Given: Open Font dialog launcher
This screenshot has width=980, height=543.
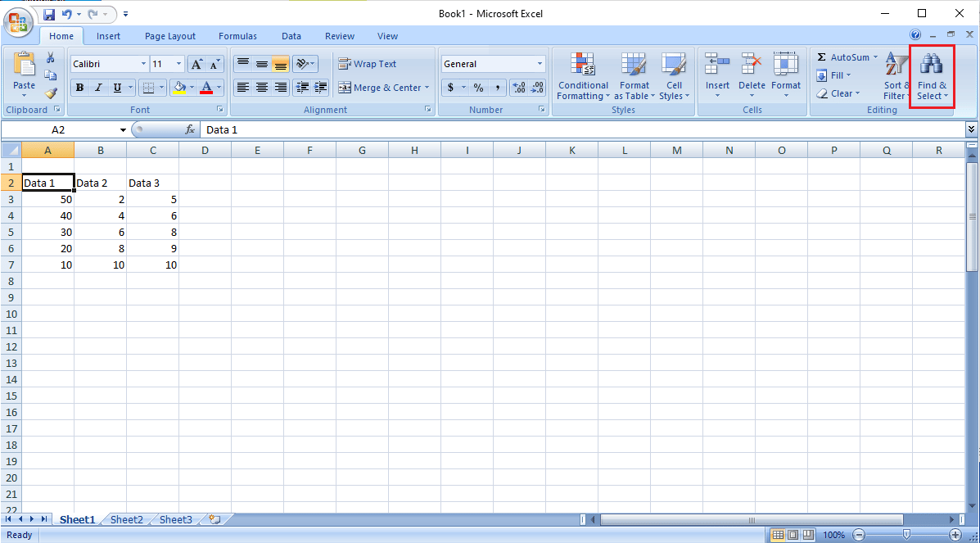Looking at the screenshot, I should click(x=220, y=110).
